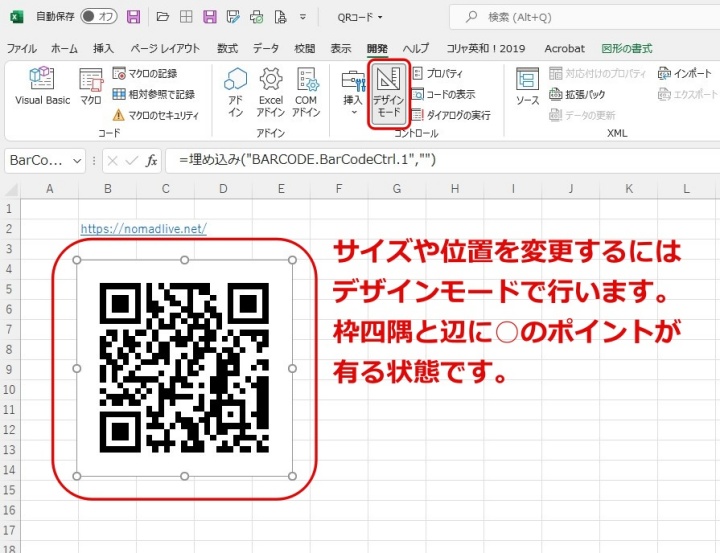The height and width of the screenshot is (553, 720).
Task: Expand the Name Box dropdown
Action: (77, 161)
